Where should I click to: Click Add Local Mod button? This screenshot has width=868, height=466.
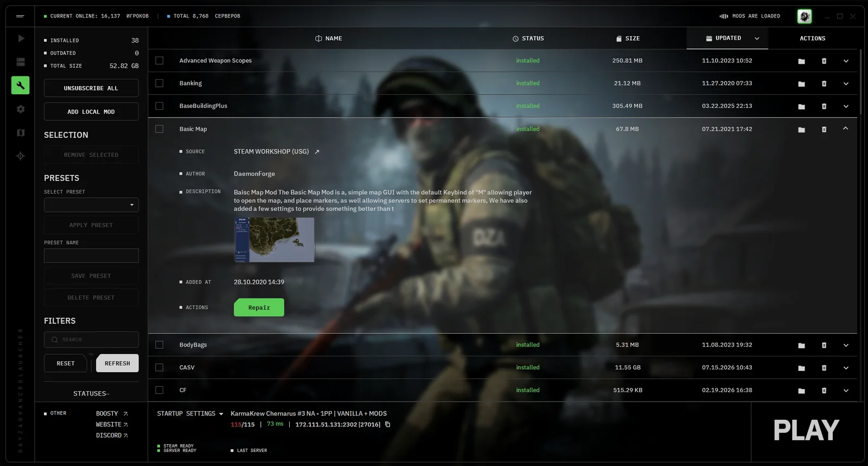91,112
